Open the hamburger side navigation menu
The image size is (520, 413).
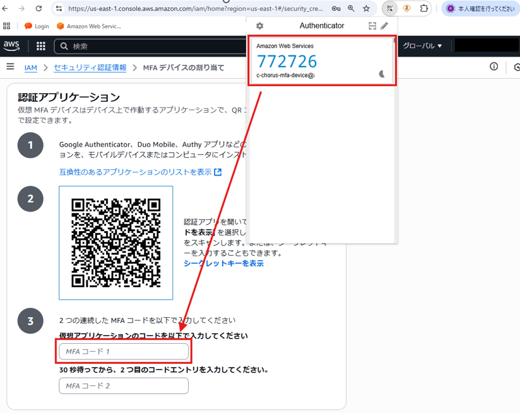tap(10, 67)
